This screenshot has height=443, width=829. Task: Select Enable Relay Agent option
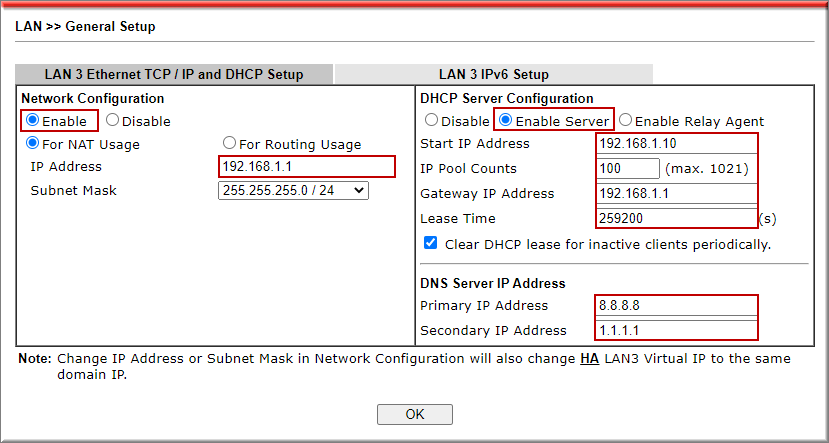pyautogui.click(x=626, y=121)
